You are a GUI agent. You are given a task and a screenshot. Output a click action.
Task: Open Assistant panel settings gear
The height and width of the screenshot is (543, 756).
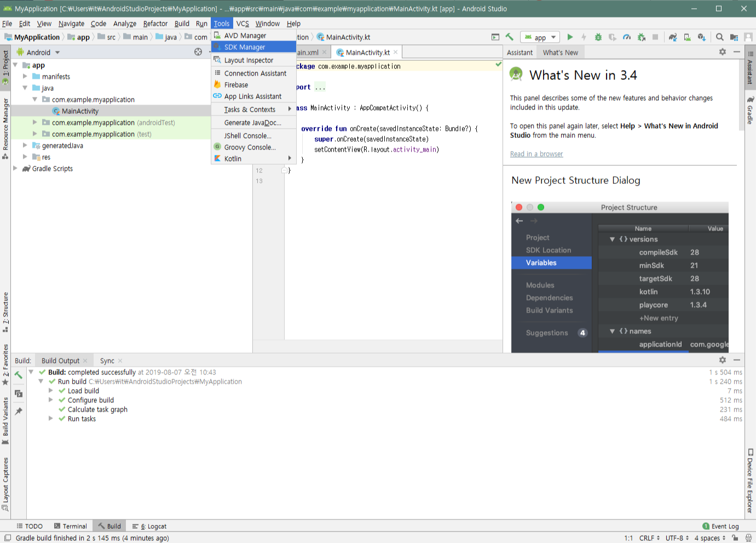(x=723, y=52)
